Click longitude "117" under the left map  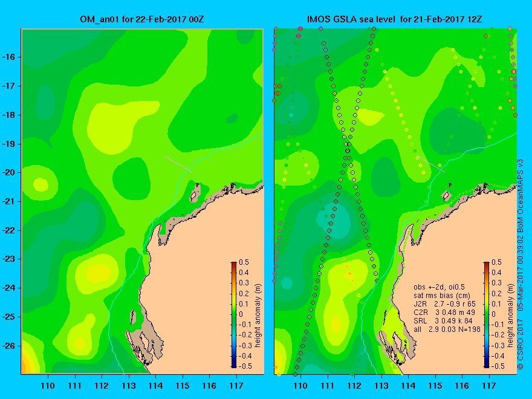click(x=236, y=386)
